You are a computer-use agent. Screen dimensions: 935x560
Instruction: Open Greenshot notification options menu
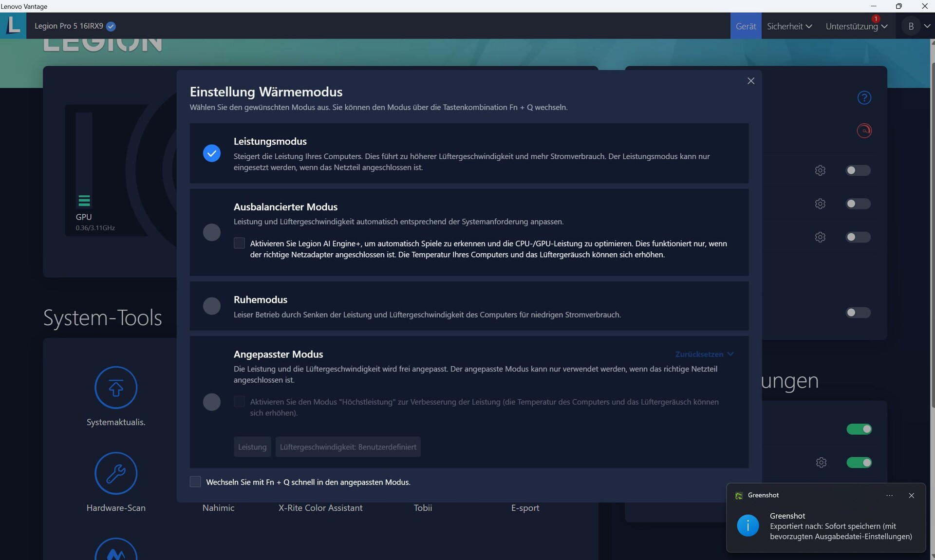click(889, 495)
